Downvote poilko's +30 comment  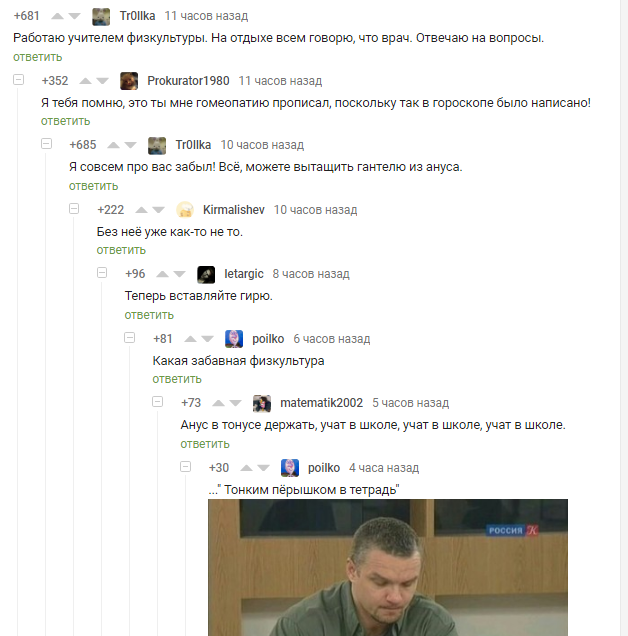[264, 468]
